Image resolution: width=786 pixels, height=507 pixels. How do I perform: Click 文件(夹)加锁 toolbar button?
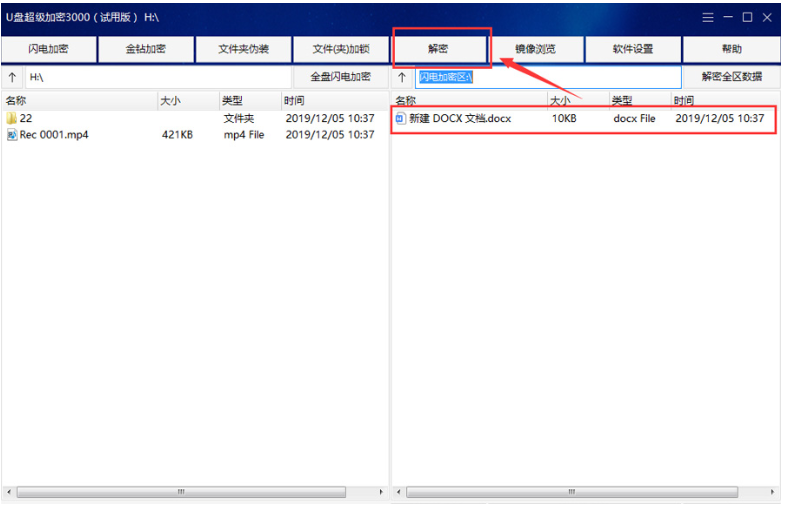[341, 49]
